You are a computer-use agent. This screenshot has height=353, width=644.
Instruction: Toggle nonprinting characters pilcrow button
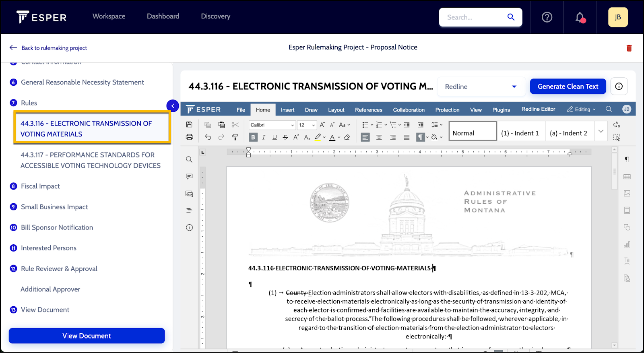click(420, 137)
